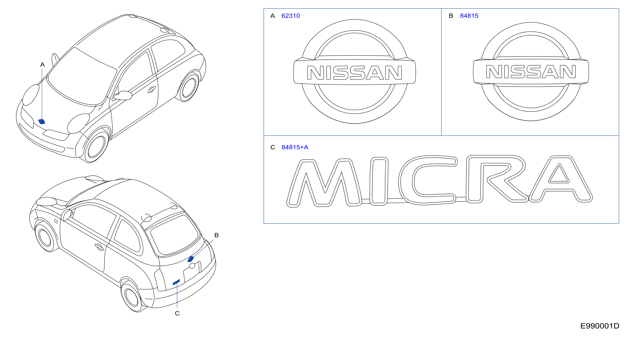Open part number link 84815

click(469, 16)
